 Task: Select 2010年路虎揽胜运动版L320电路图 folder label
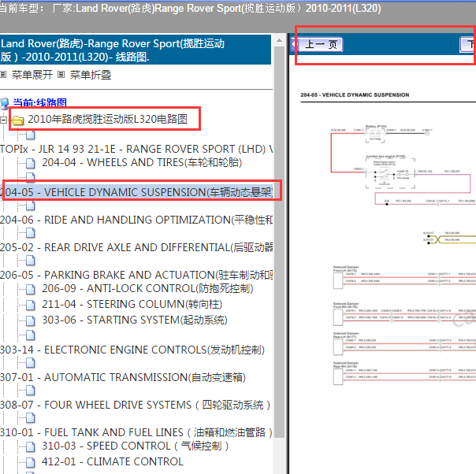click(x=107, y=119)
